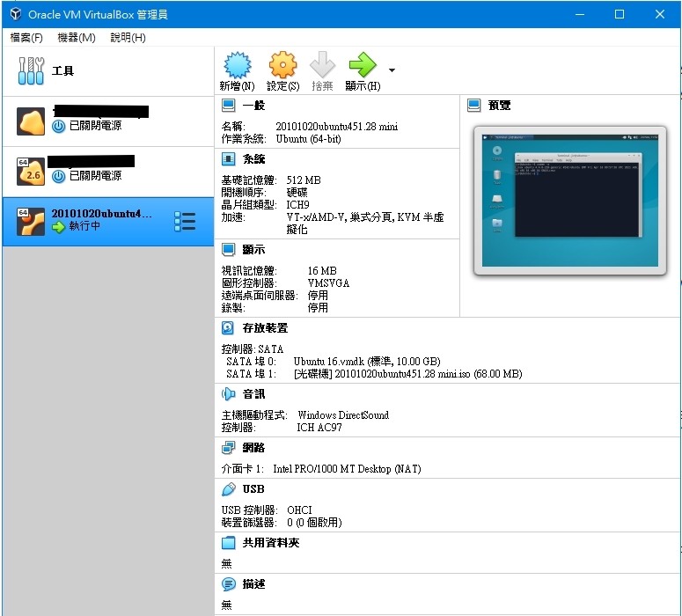Click the Show (顯示) green arrow icon
Viewport: 682px width, 616px height.
pos(363,65)
